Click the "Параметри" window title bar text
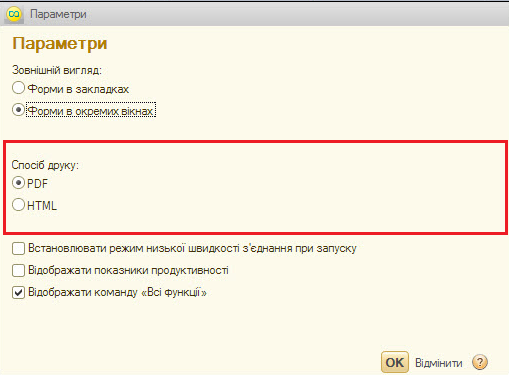The height and width of the screenshot is (375, 509). [58, 14]
